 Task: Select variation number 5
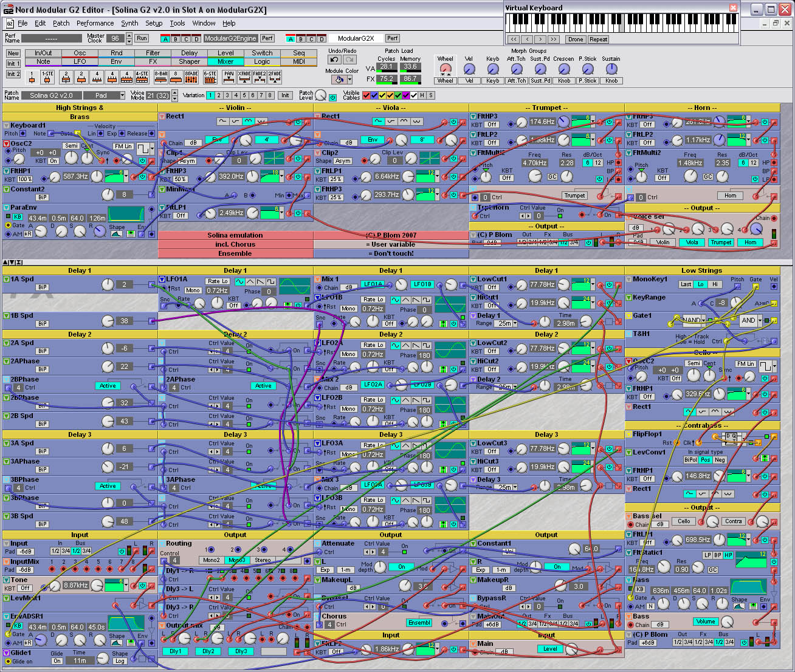[244, 95]
